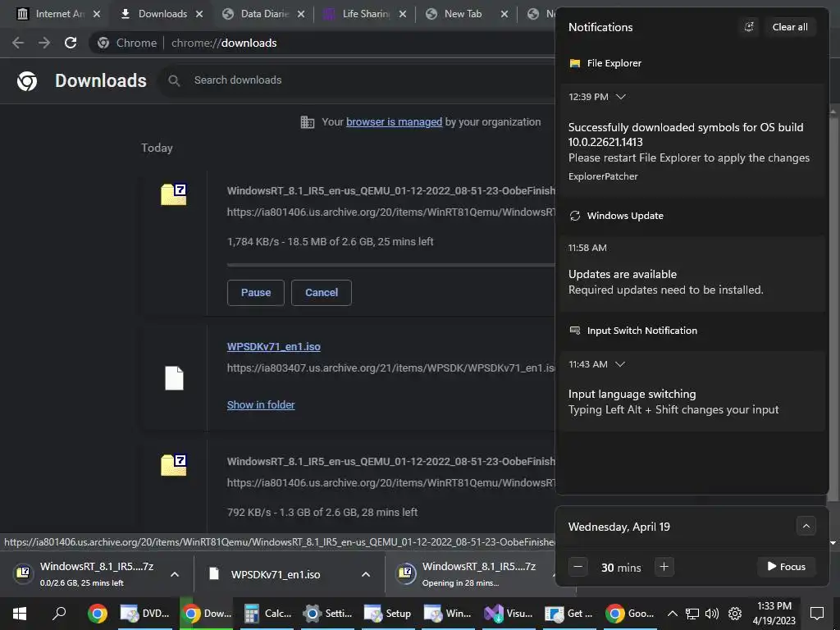Image resolution: width=840 pixels, height=630 pixels.
Task: Clear all notifications
Action: tap(790, 27)
